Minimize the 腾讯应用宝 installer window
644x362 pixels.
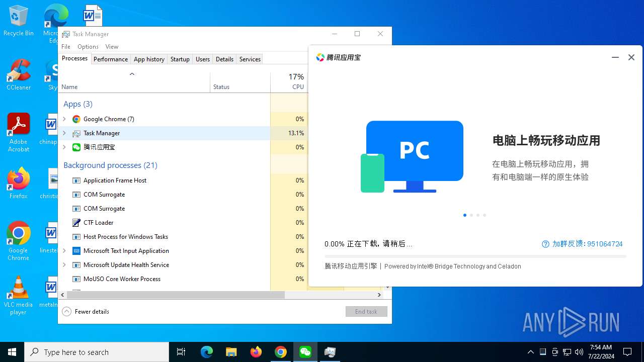(615, 57)
